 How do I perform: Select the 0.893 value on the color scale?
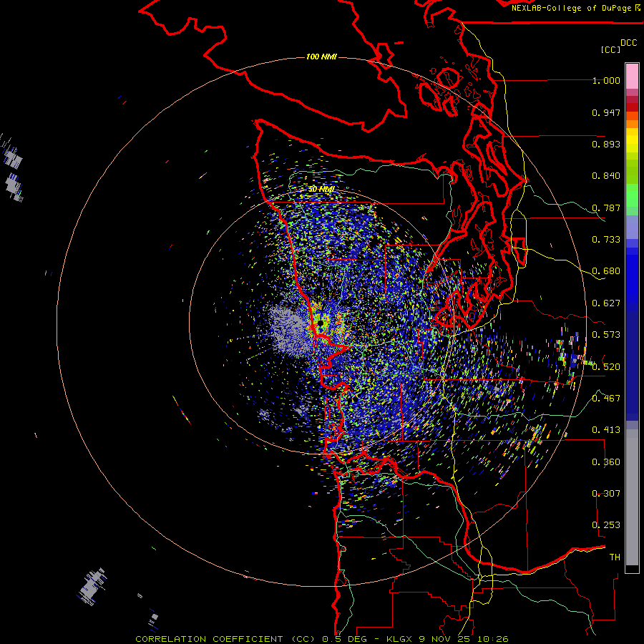coord(606,144)
